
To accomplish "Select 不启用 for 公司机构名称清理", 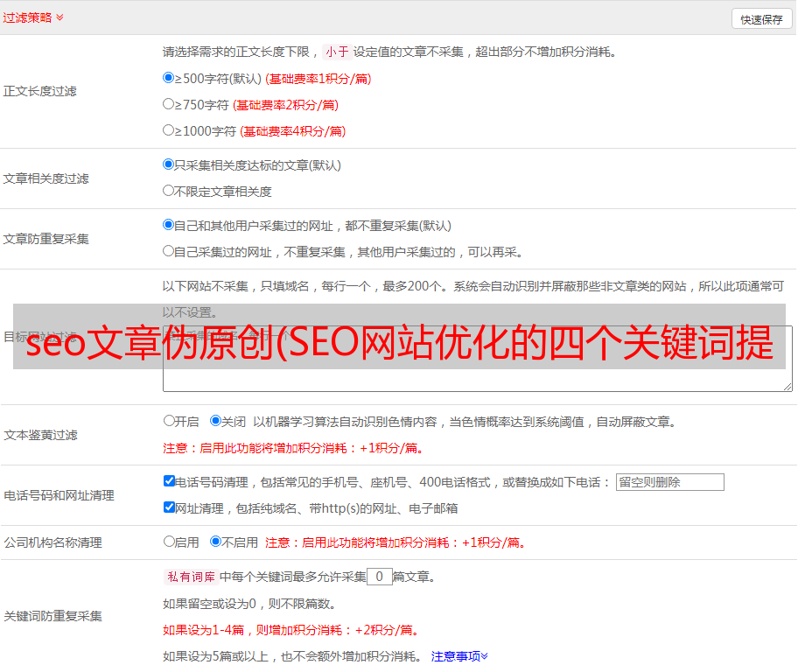I will click(215, 542).
